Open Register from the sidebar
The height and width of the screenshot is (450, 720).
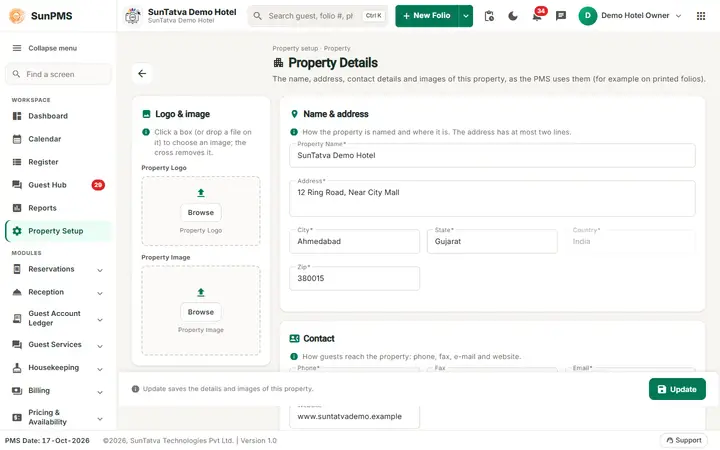[58, 162]
